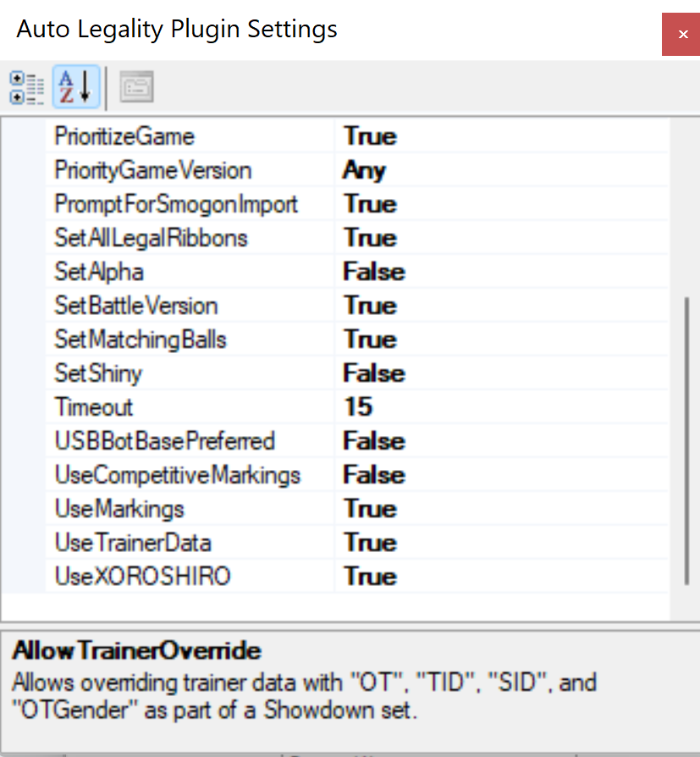
Task: Select the SetBattleVersion property name
Action: click(x=136, y=305)
